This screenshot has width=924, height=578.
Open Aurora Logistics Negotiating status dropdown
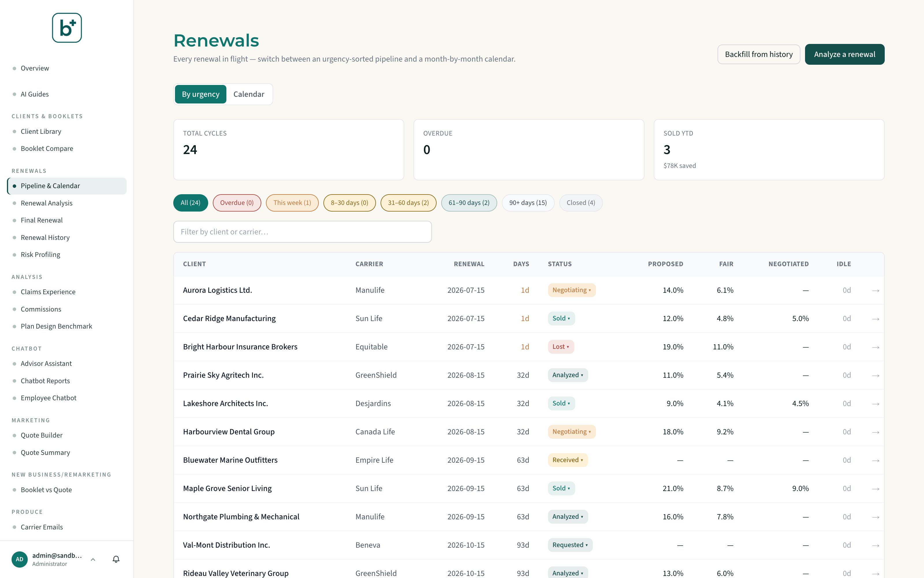(x=572, y=290)
